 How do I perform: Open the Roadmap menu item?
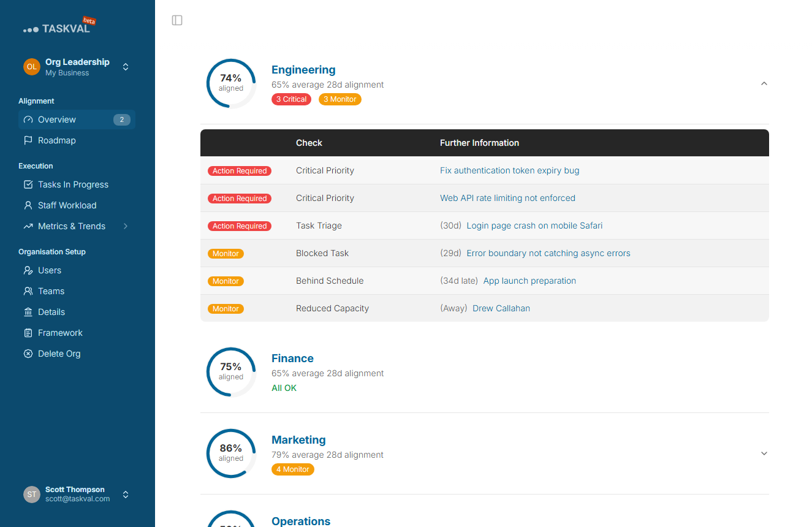[77, 140]
